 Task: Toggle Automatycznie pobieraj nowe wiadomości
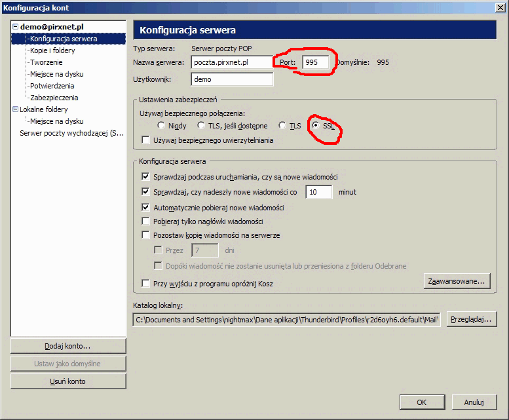coord(146,208)
